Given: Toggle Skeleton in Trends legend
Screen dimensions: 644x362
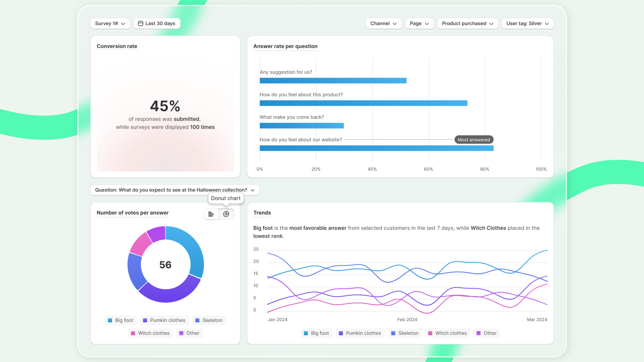Looking at the screenshot, I should (x=405, y=333).
